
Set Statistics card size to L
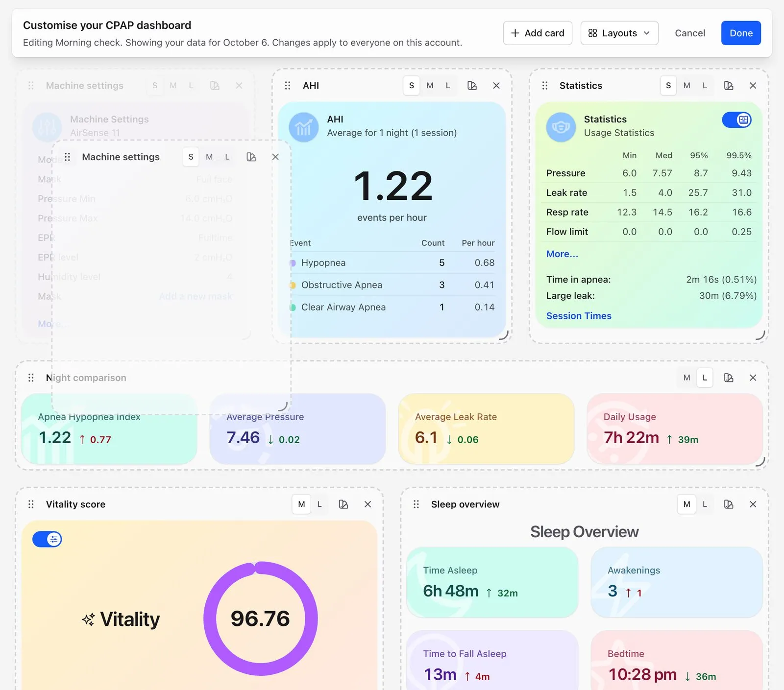click(x=705, y=86)
